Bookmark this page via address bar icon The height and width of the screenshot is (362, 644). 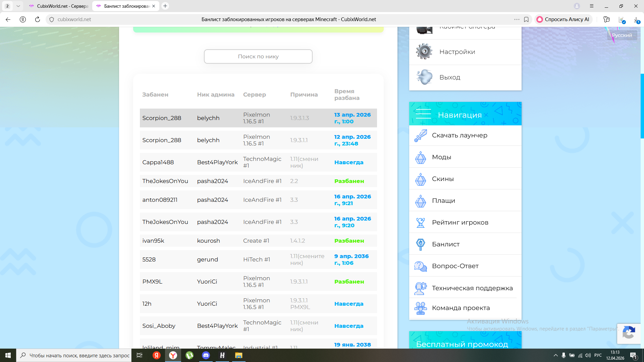tap(526, 19)
